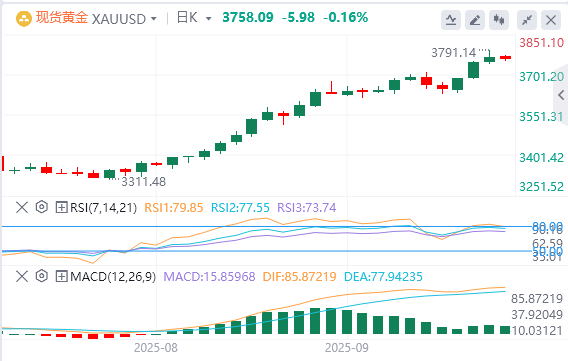Expand the MACD panel plus box

click(61, 277)
